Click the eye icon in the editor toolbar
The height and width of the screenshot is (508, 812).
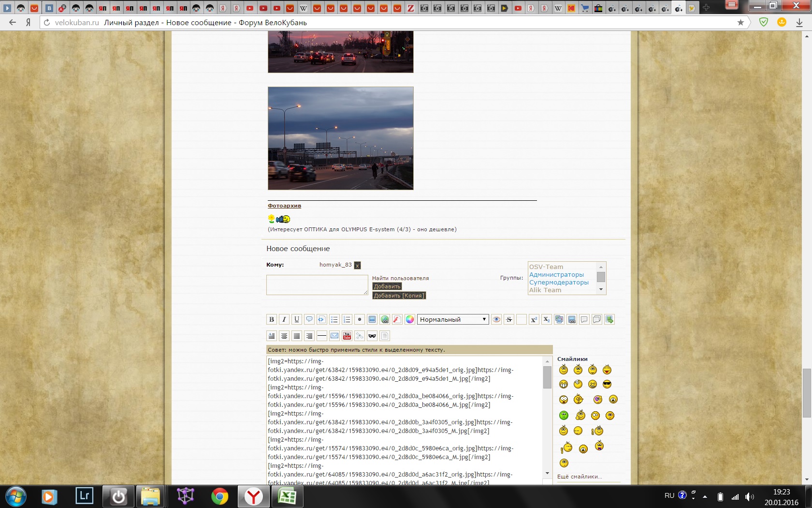pyautogui.click(x=496, y=319)
